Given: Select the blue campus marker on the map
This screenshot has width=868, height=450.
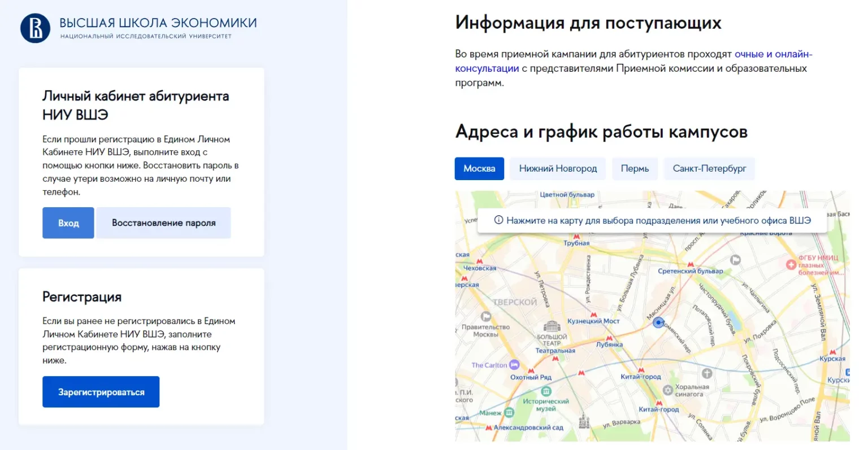Looking at the screenshot, I should (658, 322).
